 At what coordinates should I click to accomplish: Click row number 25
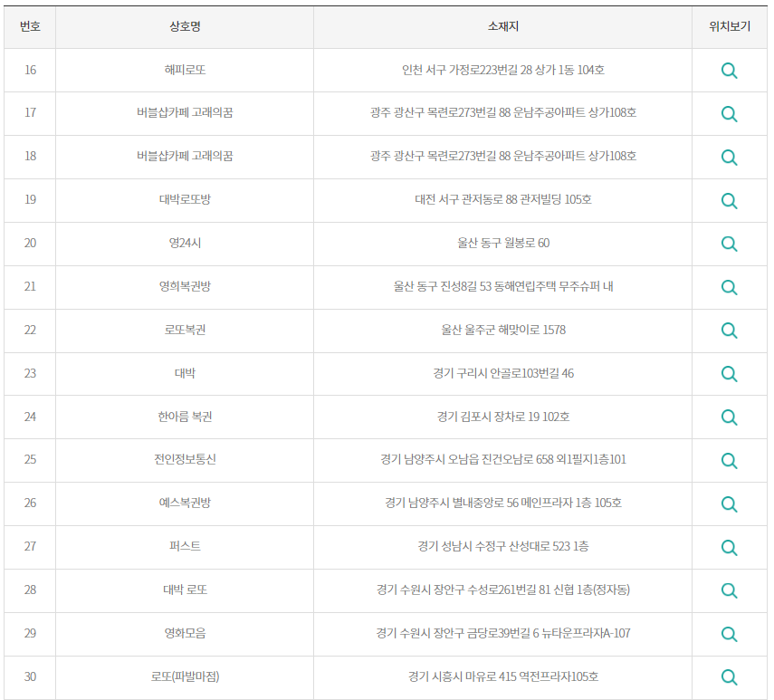coord(30,460)
